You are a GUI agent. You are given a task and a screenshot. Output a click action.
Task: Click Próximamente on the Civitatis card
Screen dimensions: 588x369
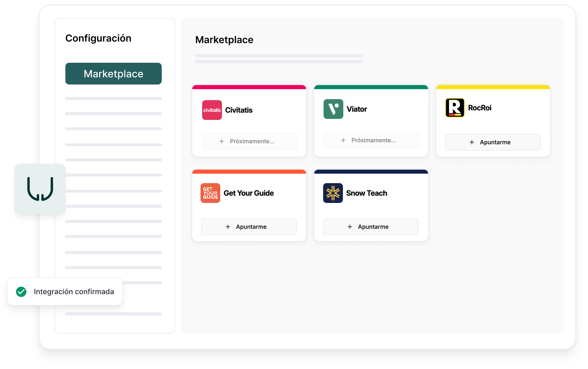(250, 141)
